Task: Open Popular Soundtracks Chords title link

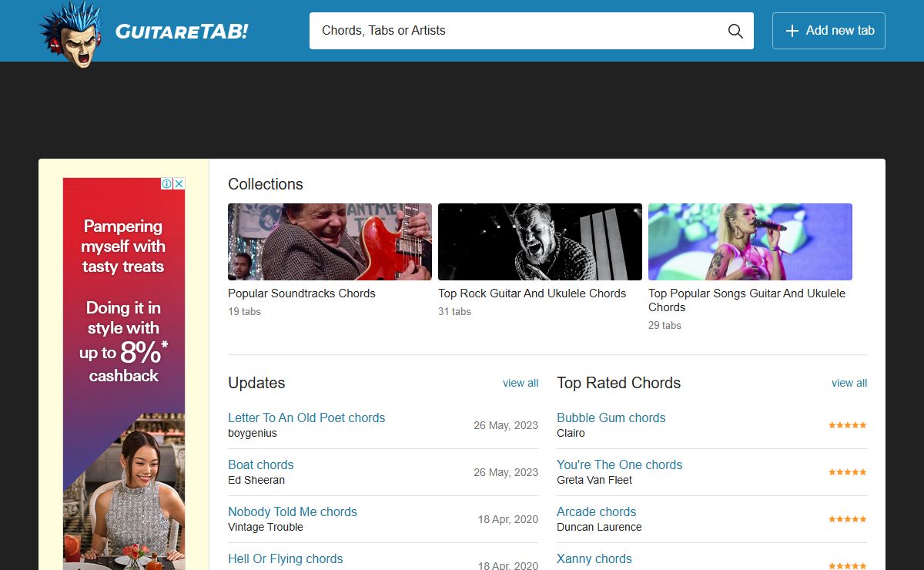Action: [x=302, y=293]
